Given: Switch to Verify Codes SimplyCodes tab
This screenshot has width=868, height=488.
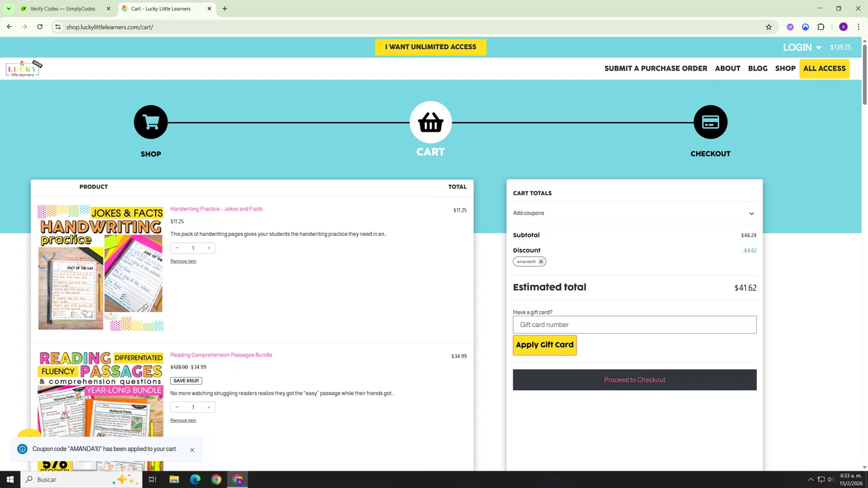Looking at the screenshot, I should click(x=62, y=9).
